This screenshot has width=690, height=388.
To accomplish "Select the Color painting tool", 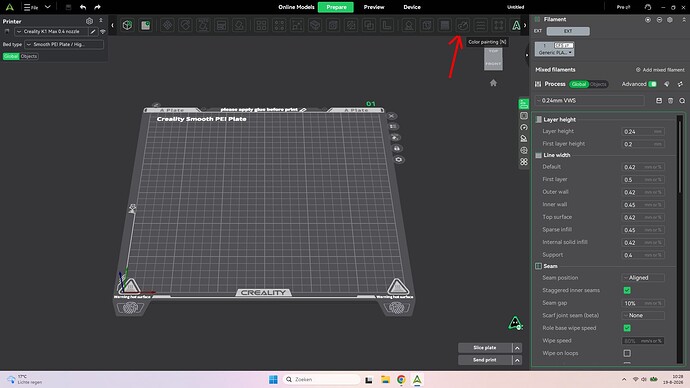I will pos(462,25).
